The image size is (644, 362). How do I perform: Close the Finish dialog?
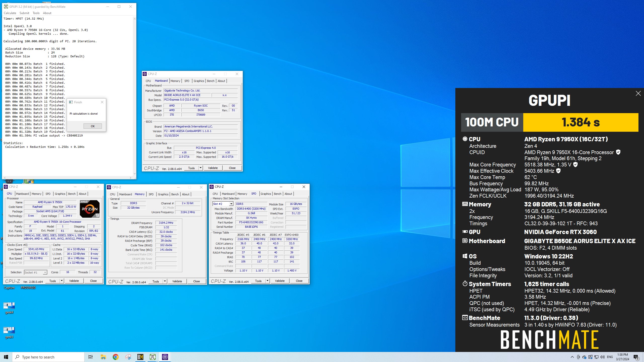coord(102,102)
